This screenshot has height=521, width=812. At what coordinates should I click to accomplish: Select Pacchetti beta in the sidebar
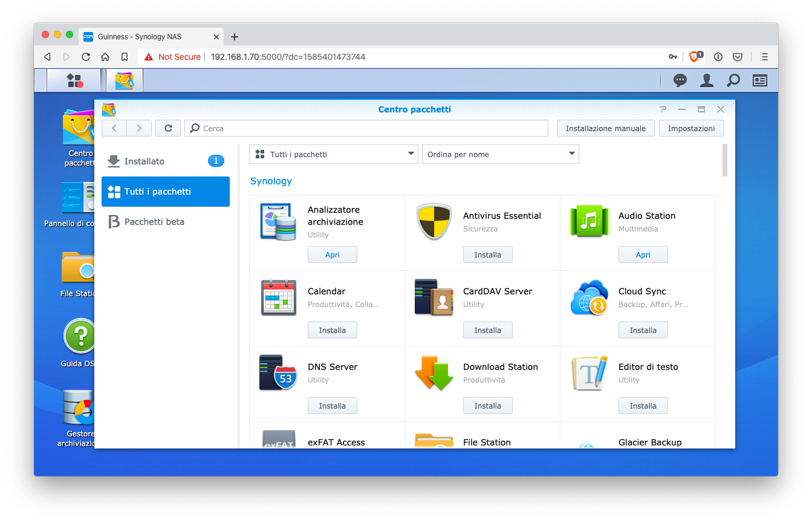point(166,222)
